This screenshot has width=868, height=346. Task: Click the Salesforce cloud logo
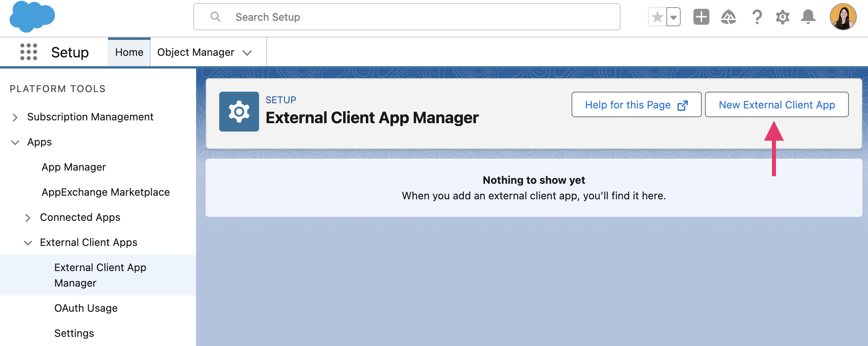(32, 17)
